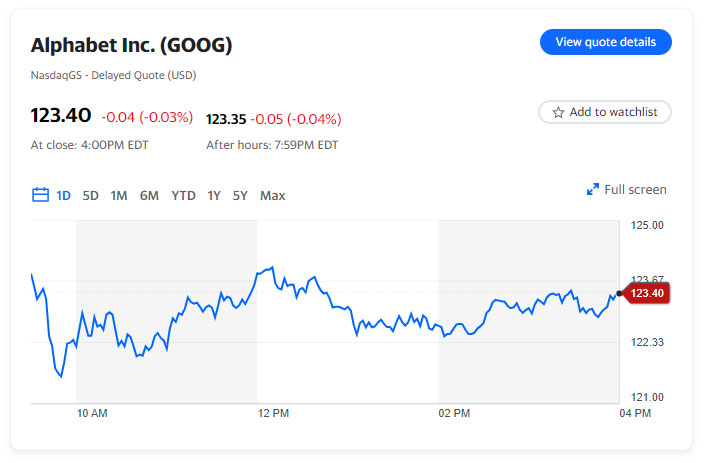This screenshot has width=705, height=463.
Task: Click the star icon beside watchlist
Action: [x=558, y=112]
